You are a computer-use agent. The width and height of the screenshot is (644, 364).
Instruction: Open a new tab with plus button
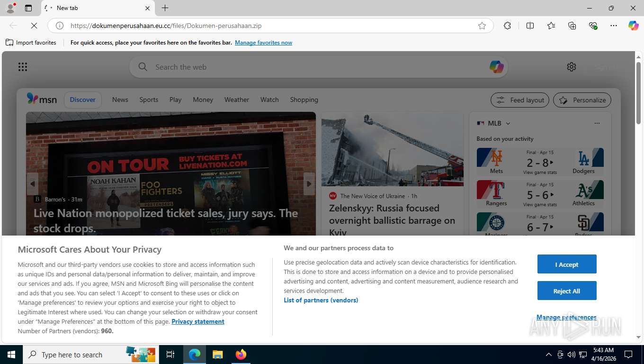(165, 8)
